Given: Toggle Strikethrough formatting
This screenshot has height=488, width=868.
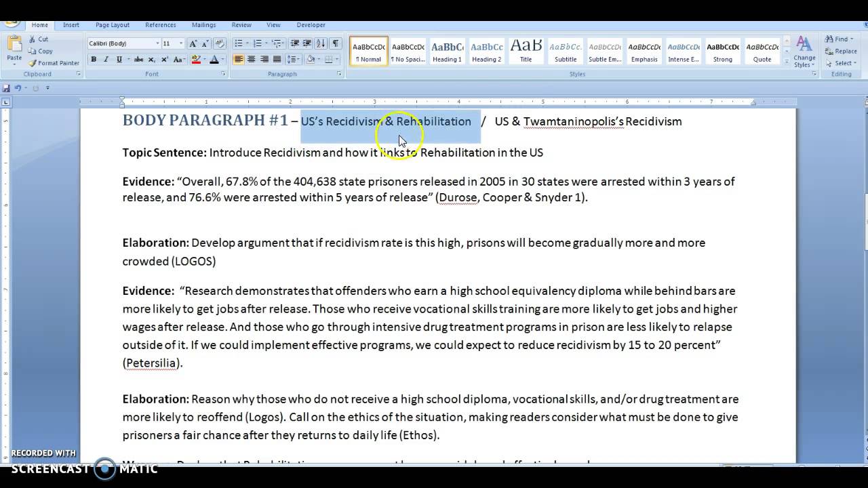Looking at the screenshot, I should click(138, 60).
